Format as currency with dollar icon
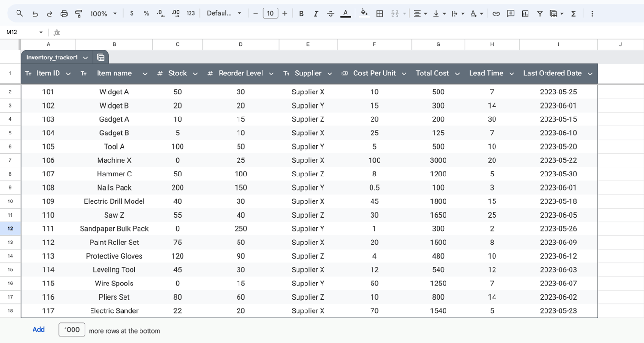 tap(132, 13)
